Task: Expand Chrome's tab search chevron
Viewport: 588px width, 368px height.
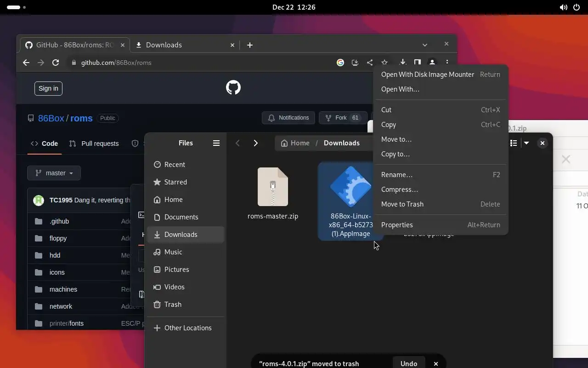Action: click(425, 45)
